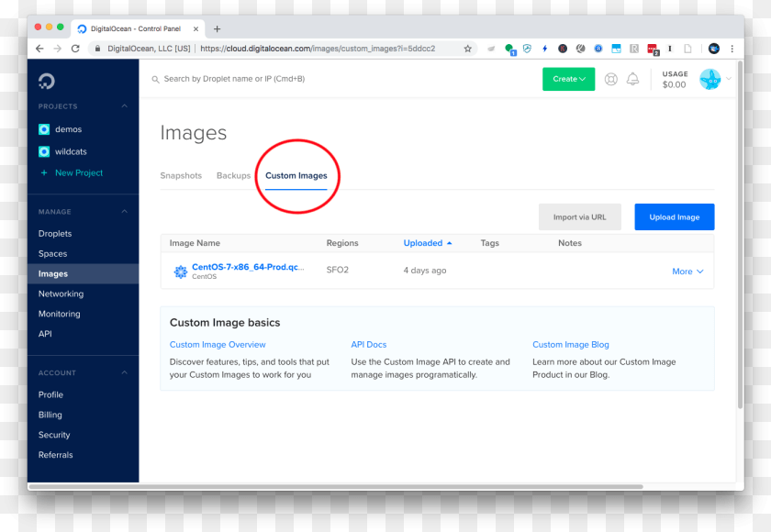Open the demos project icon
Screen dimensions: 771x532
tap(44, 129)
